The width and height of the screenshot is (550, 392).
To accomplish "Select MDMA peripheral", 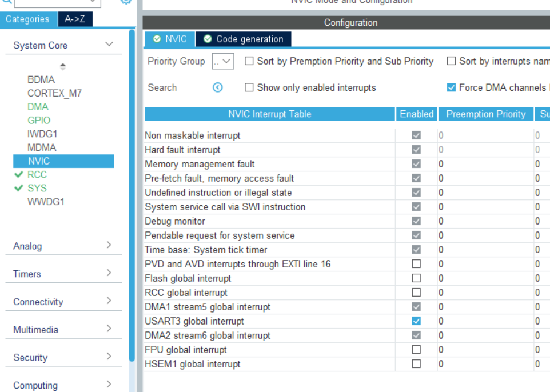I will [x=42, y=147].
